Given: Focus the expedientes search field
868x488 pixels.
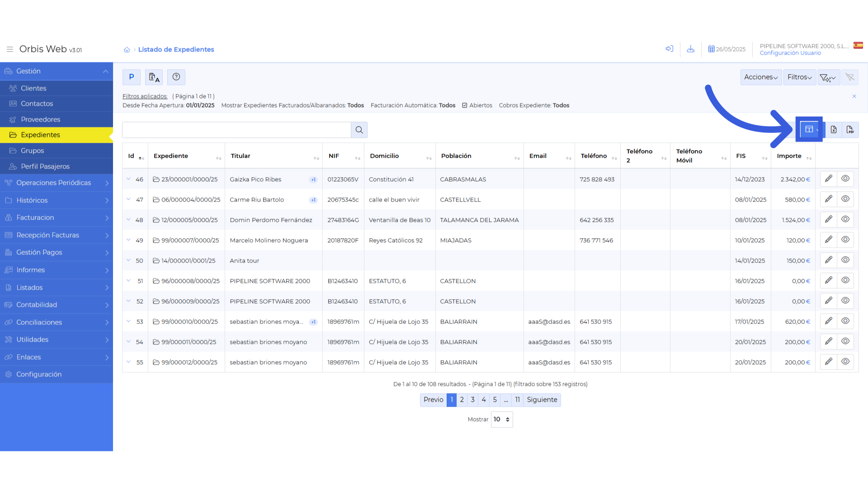Looking at the screenshot, I should click(236, 130).
